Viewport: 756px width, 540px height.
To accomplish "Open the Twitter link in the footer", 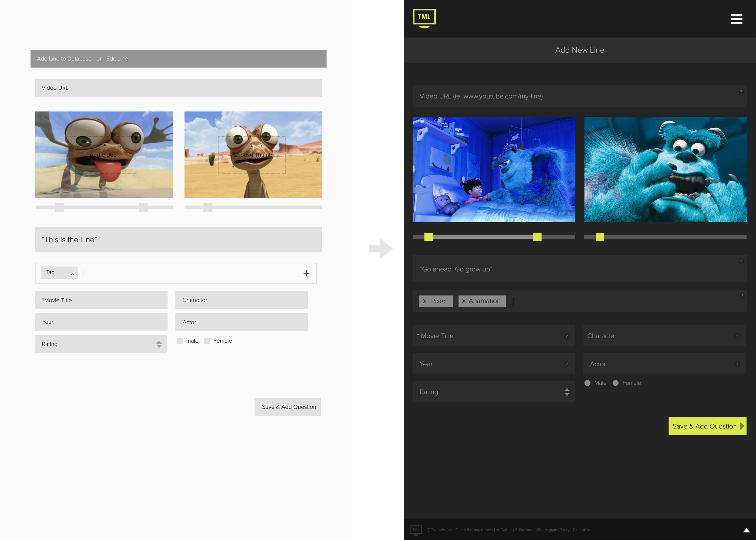I will 506,530.
